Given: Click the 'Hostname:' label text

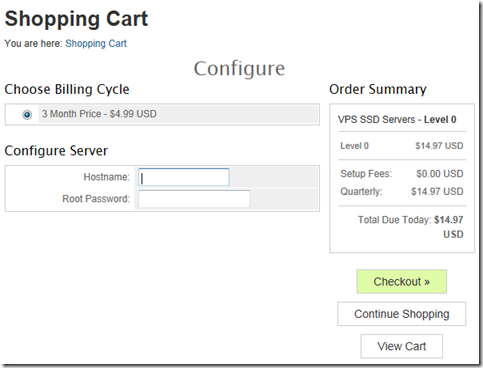Looking at the screenshot, I should pyautogui.click(x=106, y=177).
